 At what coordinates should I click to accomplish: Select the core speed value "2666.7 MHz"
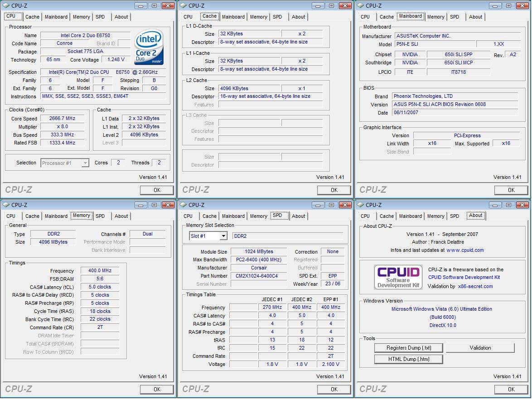pos(62,119)
